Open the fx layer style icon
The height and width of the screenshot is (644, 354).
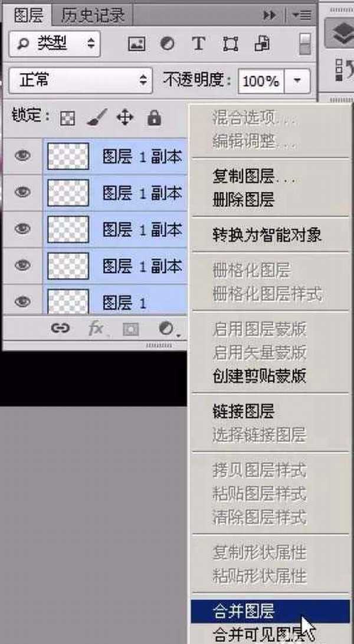96,328
